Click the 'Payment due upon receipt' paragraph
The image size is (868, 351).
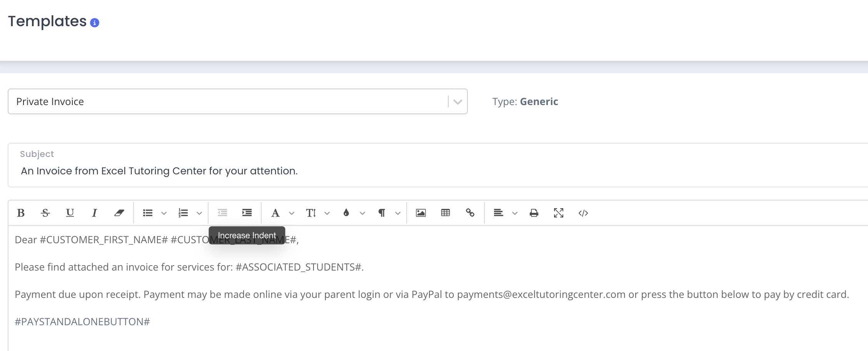click(x=432, y=294)
